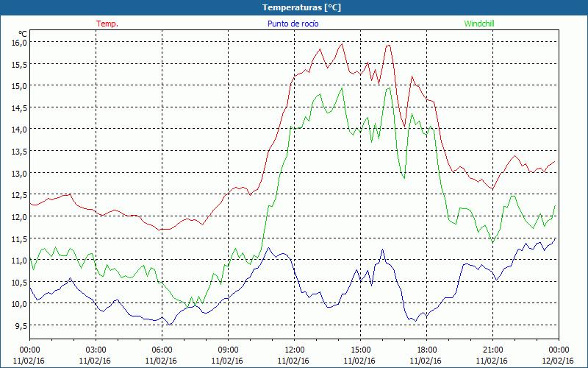Click the 18:00 time axis label

[x=427, y=350]
